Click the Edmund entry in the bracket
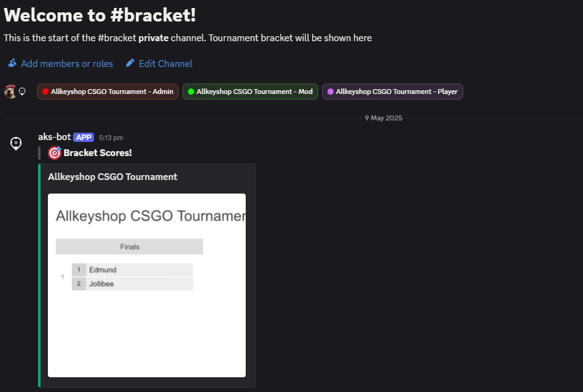 tap(103, 270)
